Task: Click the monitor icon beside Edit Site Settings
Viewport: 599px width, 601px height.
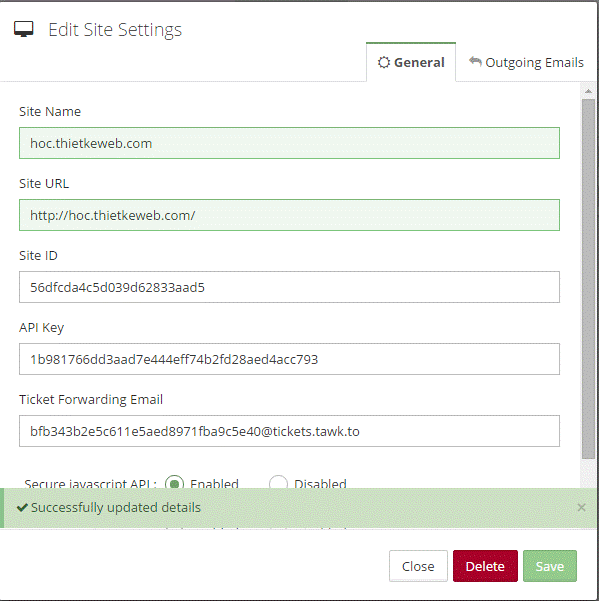Action: 24,30
